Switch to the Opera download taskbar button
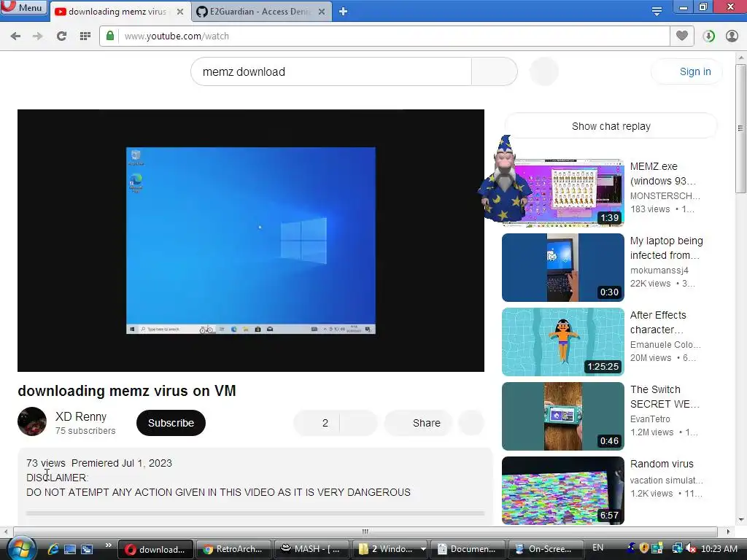Image resolution: width=747 pixels, height=560 pixels. coord(156,549)
